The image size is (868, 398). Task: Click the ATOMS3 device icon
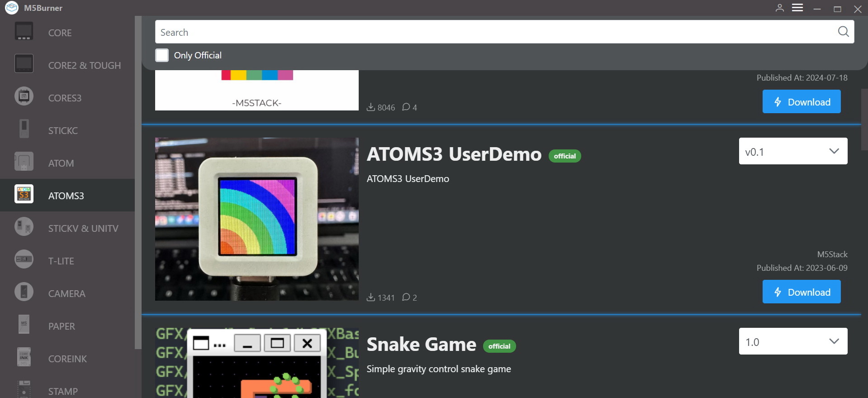(x=24, y=194)
